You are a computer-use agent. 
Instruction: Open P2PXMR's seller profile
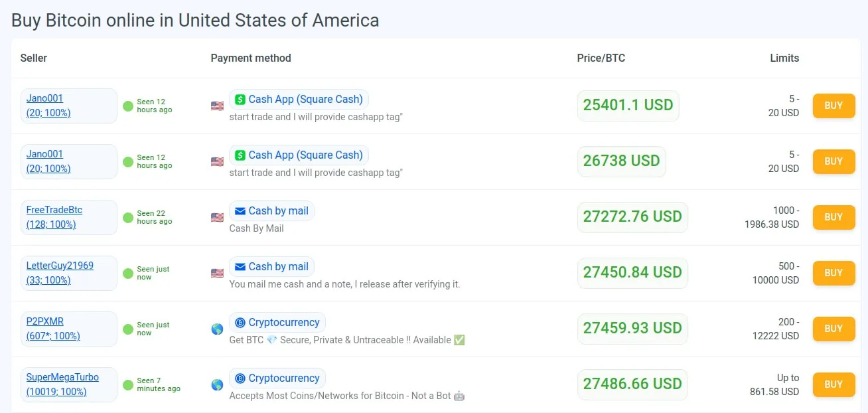click(45, 321)
